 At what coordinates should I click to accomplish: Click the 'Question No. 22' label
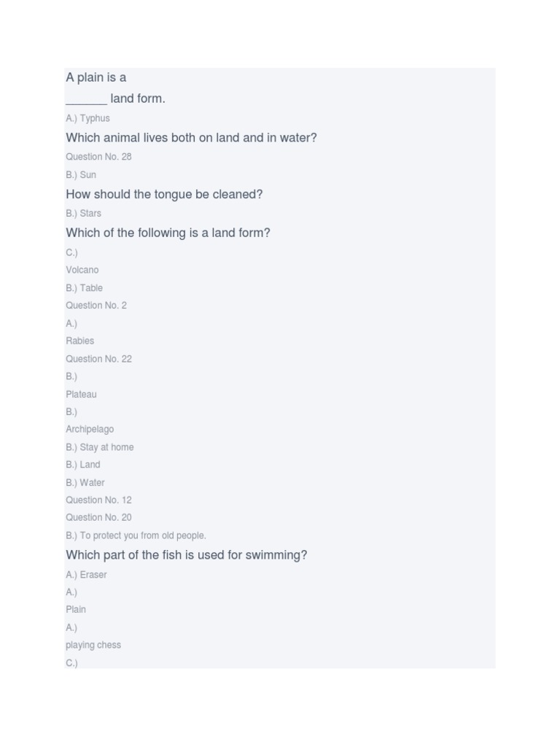click(x=98, y=359)
